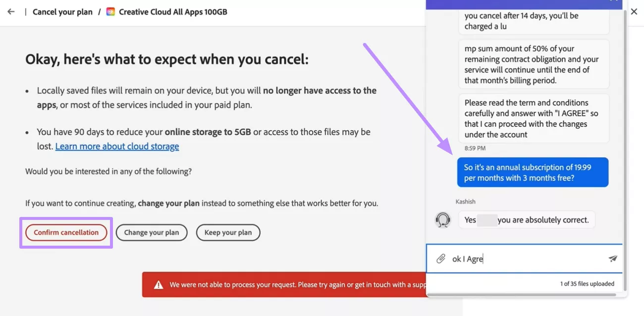Screen dimensions: 644x316
Task: Click the 1 of 35 files uploaded status
Action: click(x=587, y=283)
